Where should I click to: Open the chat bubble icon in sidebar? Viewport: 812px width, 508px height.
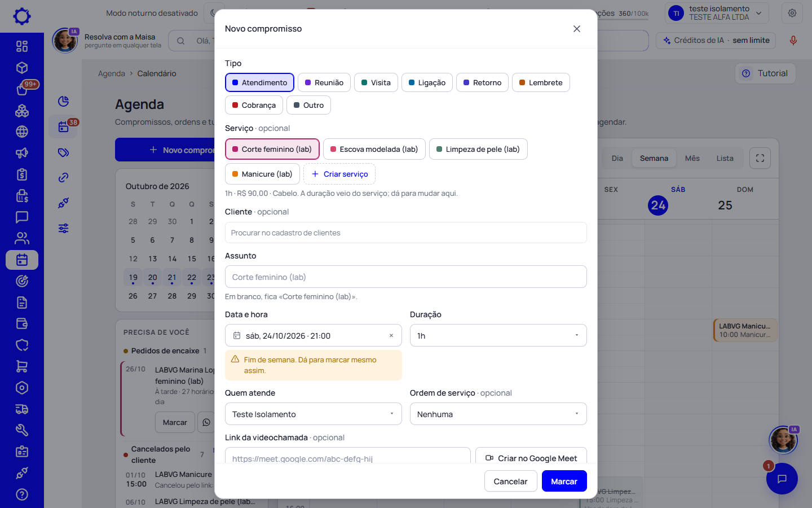(x=22, y=217)
